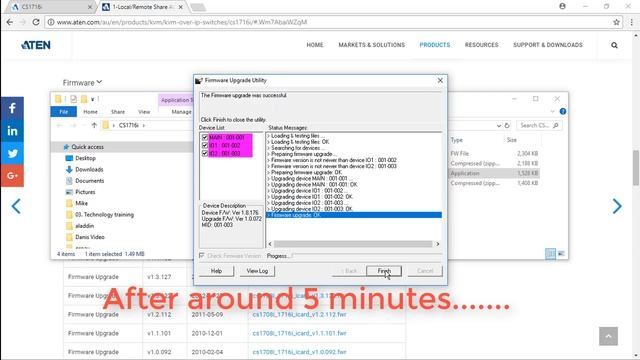Select Quick access in navigation pane
This screenshot has height=360, width=640.
(x=87, y=147)
